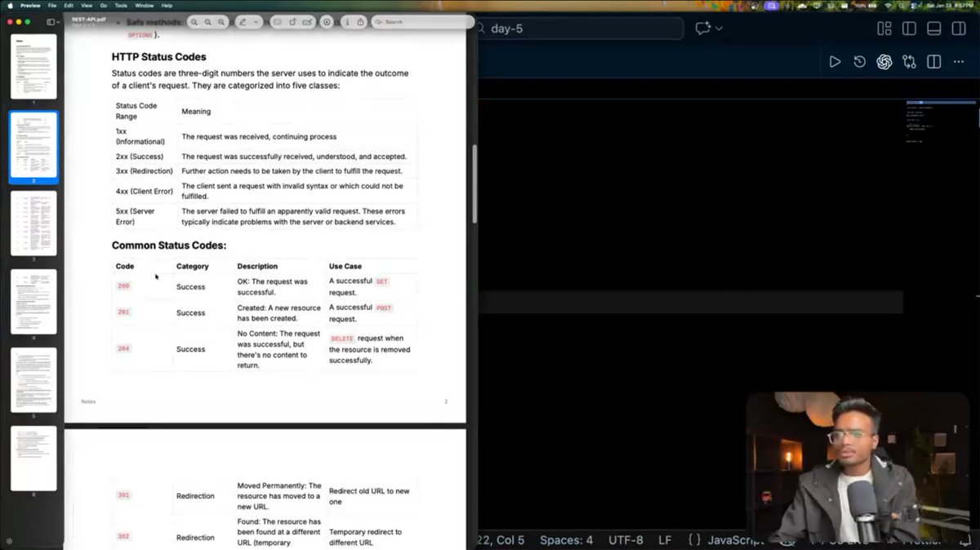980x550 pixels.
Task: Click the Col 5 cursor position status
Action: tap(502, 539)
